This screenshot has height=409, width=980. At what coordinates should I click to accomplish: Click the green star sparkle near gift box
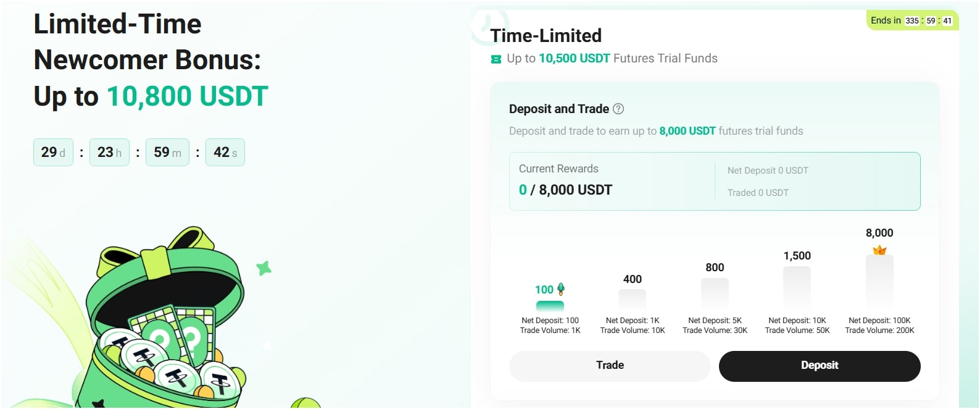click(264, 268)
